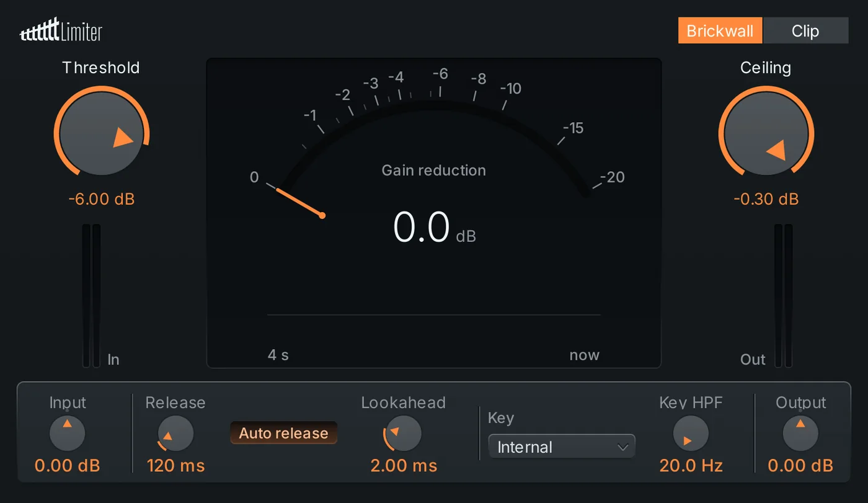Click the Ceiling label

(x=766, y=68)
